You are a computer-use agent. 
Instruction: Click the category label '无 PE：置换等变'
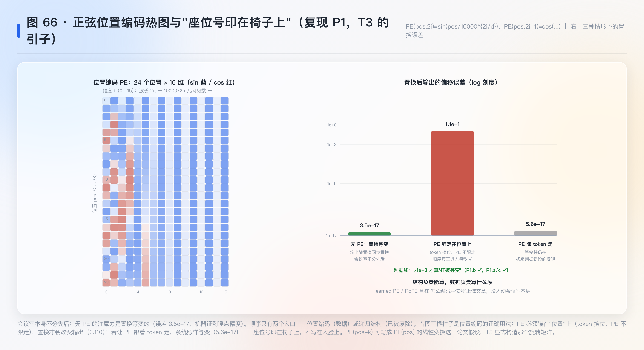[x=369, y=244]
